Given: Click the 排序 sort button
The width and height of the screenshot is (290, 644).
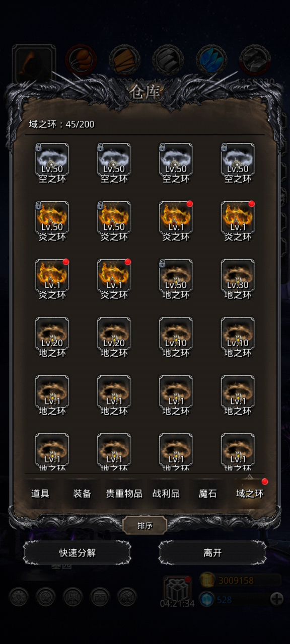Looking at the screenshot, I should click(x=145, y=526).
